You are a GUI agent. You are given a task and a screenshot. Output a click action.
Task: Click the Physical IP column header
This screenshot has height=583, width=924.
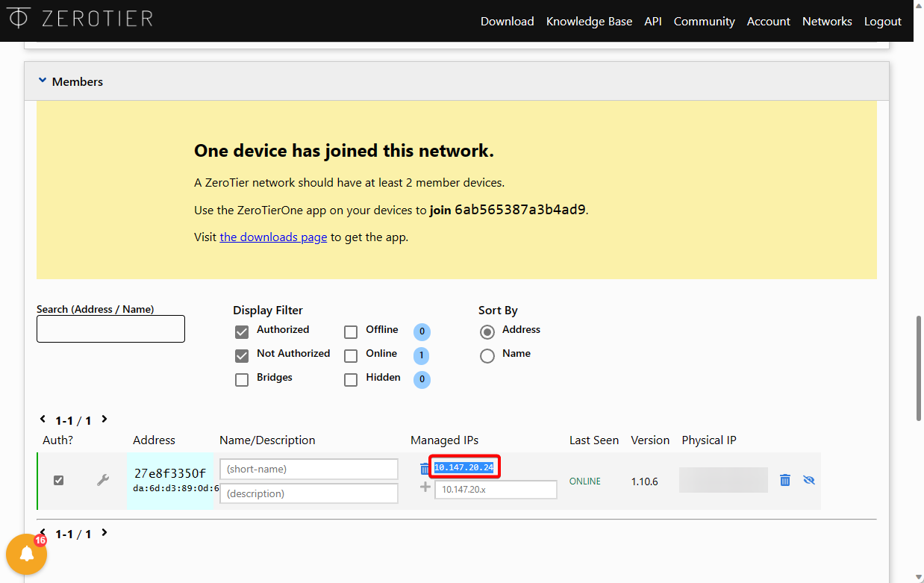(709, 440)
